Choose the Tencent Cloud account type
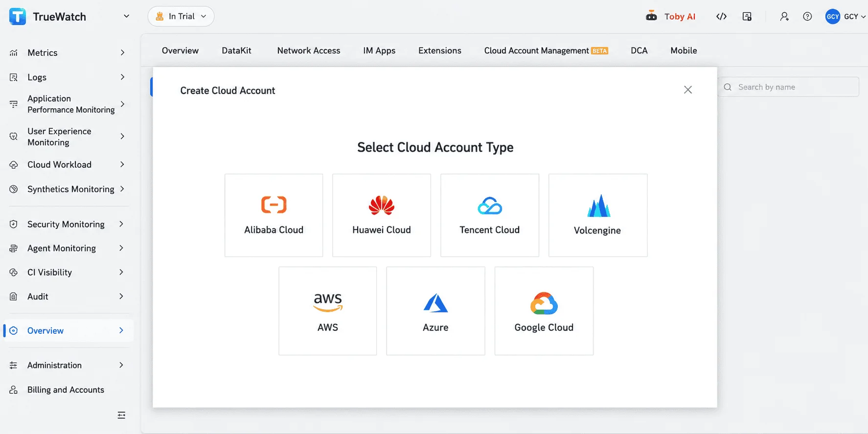Image resolution: width=868 pixels, height=434 pixels. click(490, 215)
